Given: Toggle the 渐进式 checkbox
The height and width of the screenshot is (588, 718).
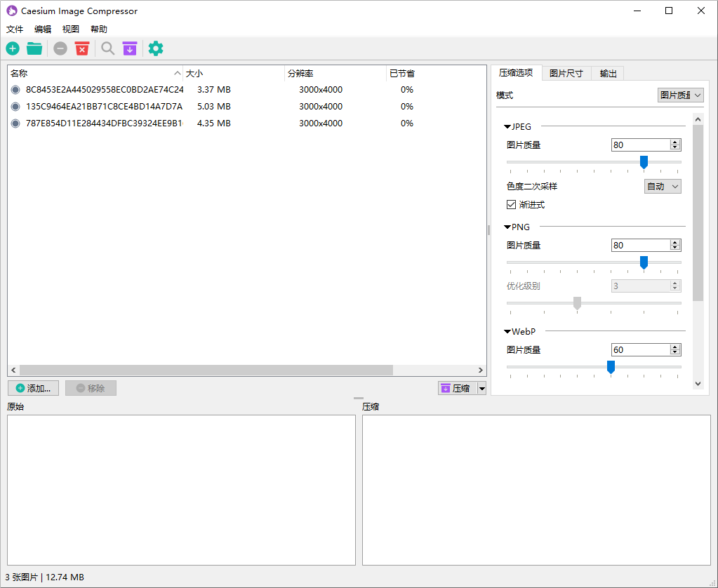Looking at the screenshot, I should [x=512, y=204].
